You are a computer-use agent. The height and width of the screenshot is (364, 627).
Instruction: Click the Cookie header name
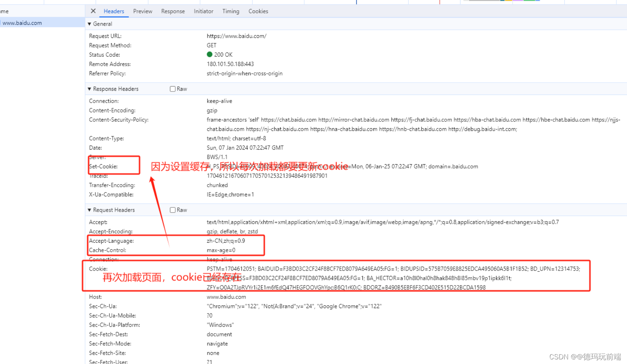point(98,269)
